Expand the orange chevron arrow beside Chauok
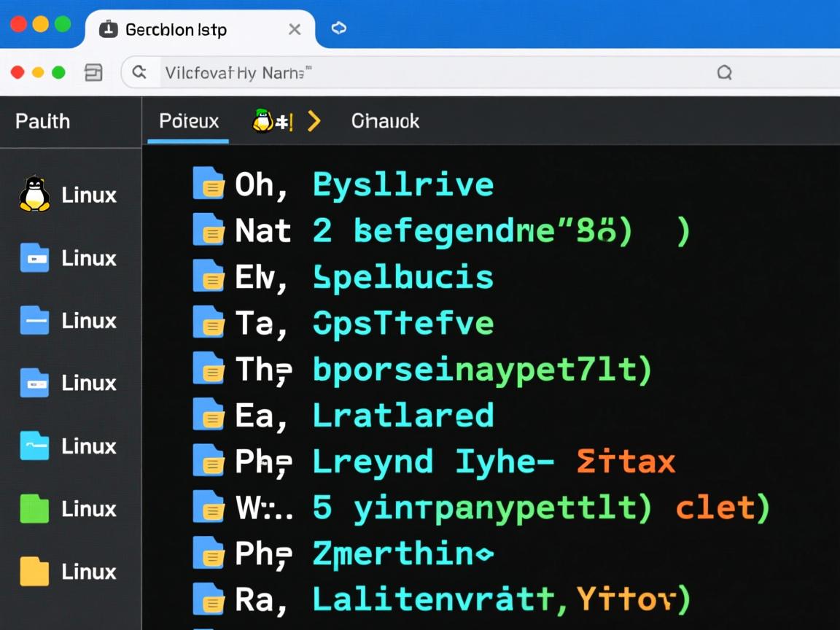This screenshot has width=840, height=630. (x=314, y=121)
